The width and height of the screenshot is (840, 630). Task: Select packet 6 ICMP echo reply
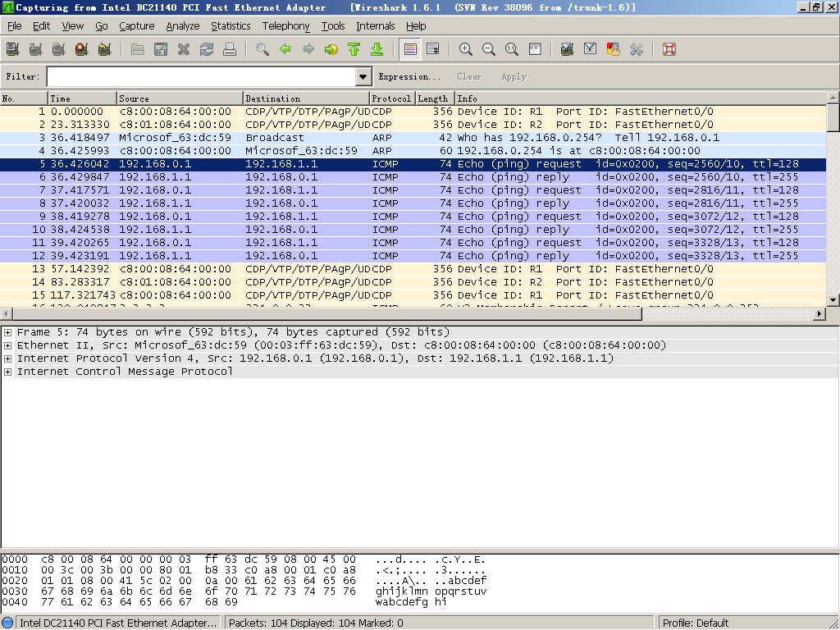(x=413, y=177)
